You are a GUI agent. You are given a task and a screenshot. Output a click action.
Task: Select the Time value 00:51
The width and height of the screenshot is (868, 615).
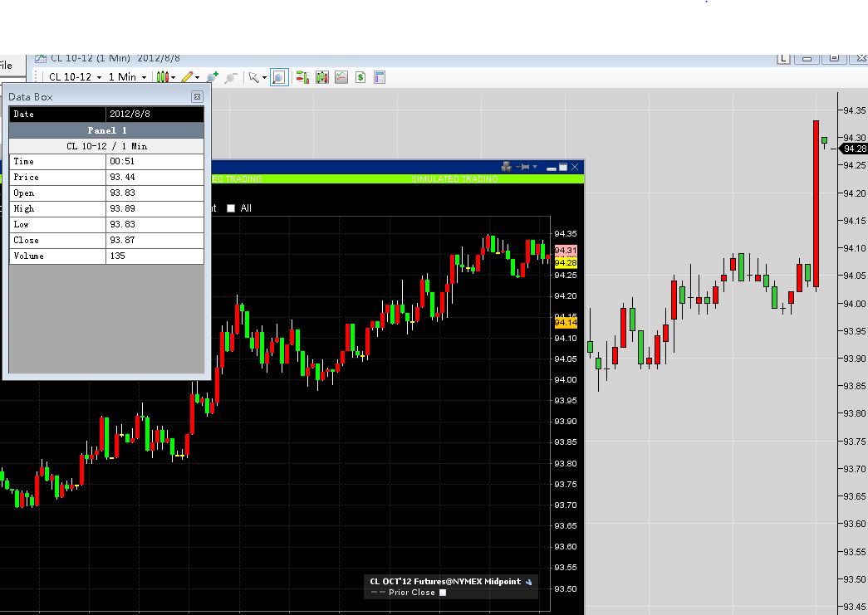click(154, 162)
